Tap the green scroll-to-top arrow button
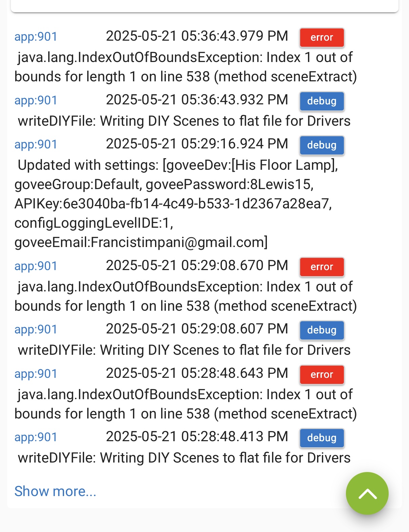 click(x=367, y=493)
